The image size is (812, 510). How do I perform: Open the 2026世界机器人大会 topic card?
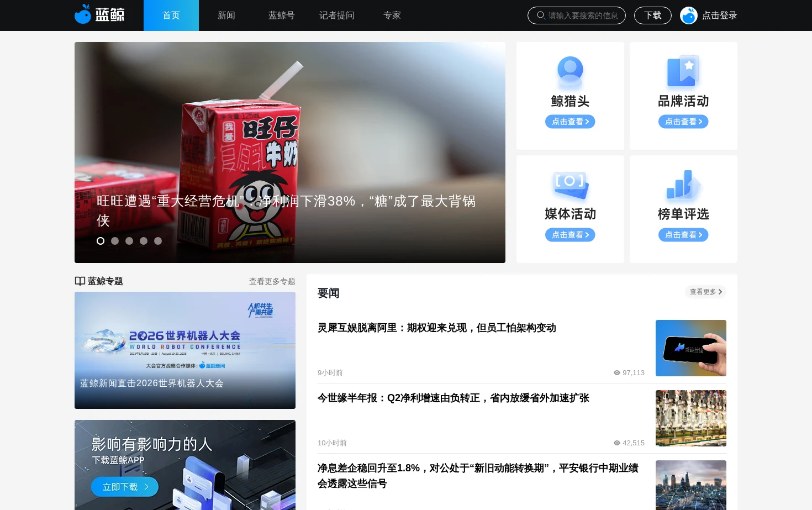coord(185,350)
